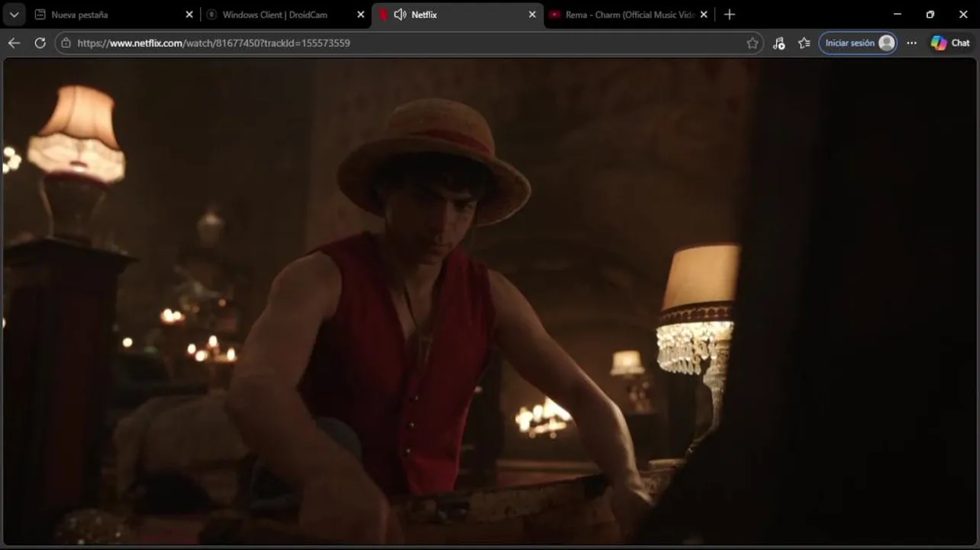Switch to the Nueva pestaña tab
Viewport: 980px width, 550px height.
tap(114, 15)
